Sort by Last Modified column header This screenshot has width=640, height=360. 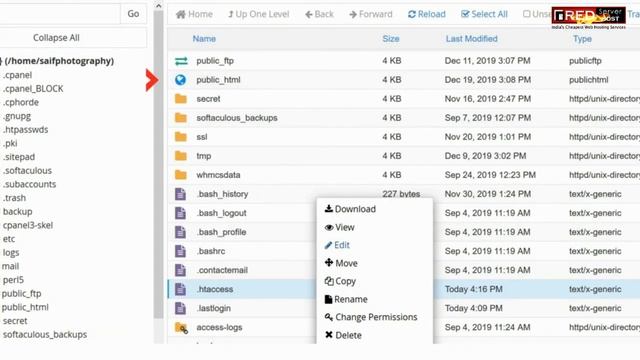471,39
